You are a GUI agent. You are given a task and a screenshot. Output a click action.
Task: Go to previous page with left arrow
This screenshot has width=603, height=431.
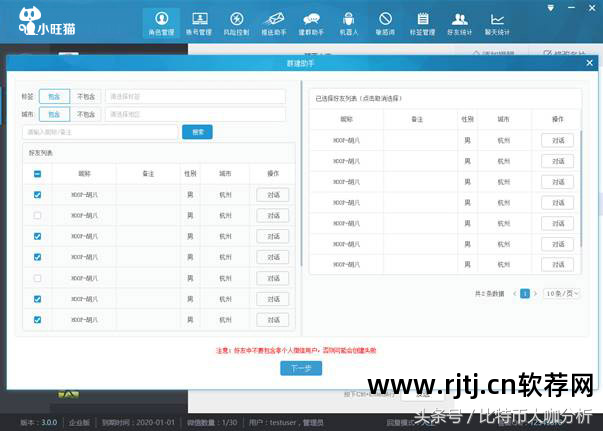[x=515, y=293]
